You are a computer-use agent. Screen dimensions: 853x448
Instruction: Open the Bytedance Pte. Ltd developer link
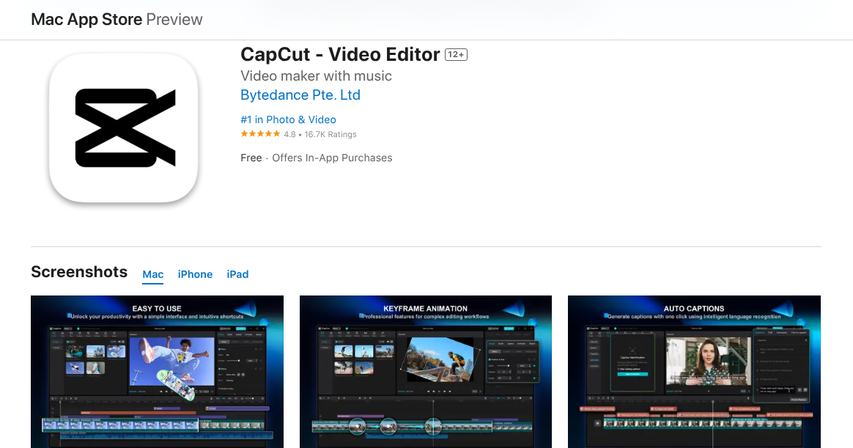(x=300, y=95)
